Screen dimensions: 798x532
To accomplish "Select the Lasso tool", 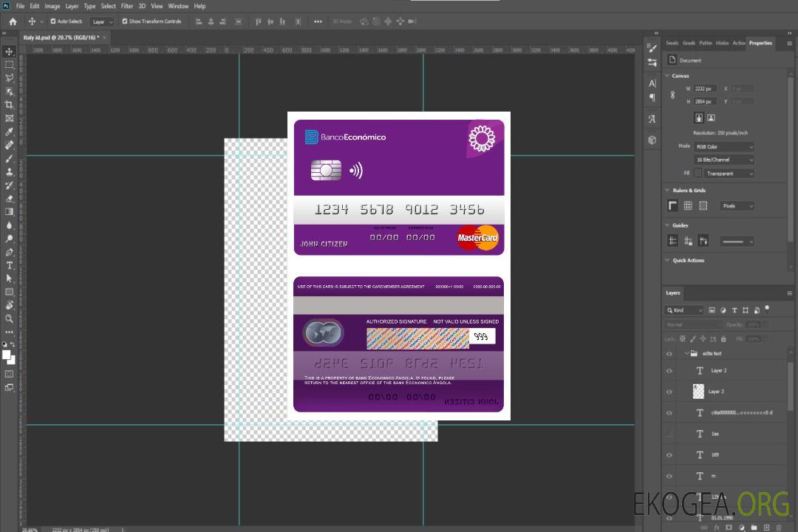I will tap(9, 78).
